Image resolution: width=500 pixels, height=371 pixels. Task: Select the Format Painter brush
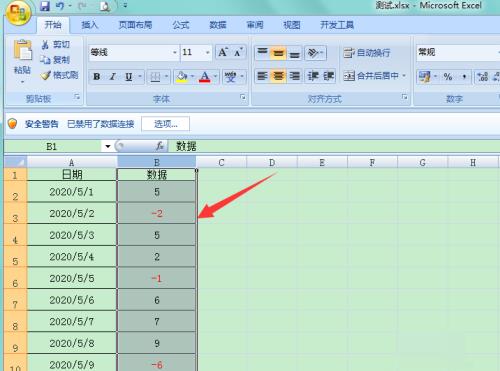tap(59, 75)
